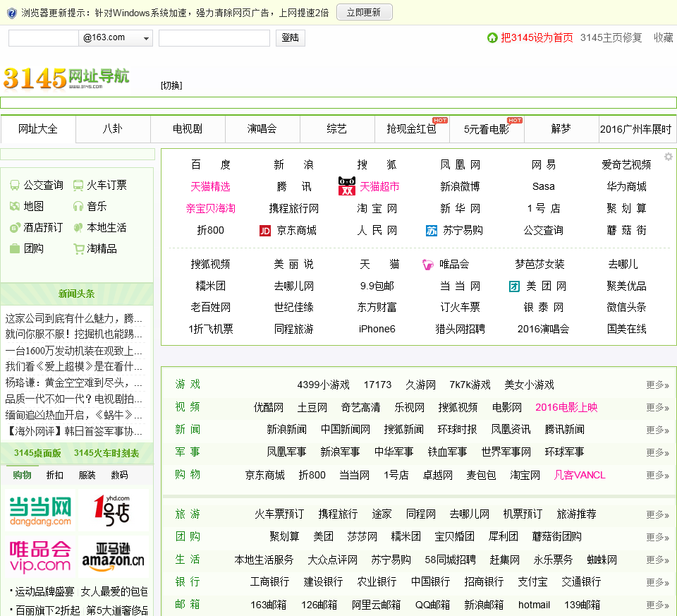Click the music headphones icon
Viewport: 677px width, 616px height.
point(78,207)
